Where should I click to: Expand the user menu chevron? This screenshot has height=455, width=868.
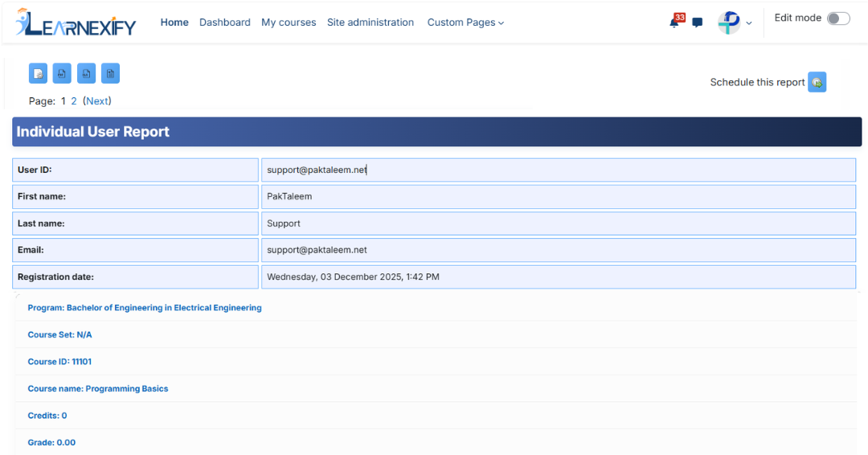point(749,23)
